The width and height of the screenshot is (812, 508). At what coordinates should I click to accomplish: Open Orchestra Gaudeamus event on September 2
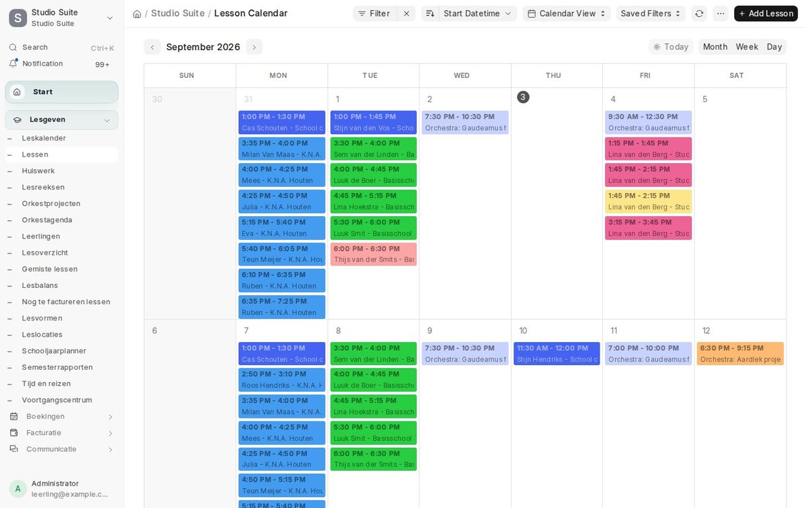point(466,123)
